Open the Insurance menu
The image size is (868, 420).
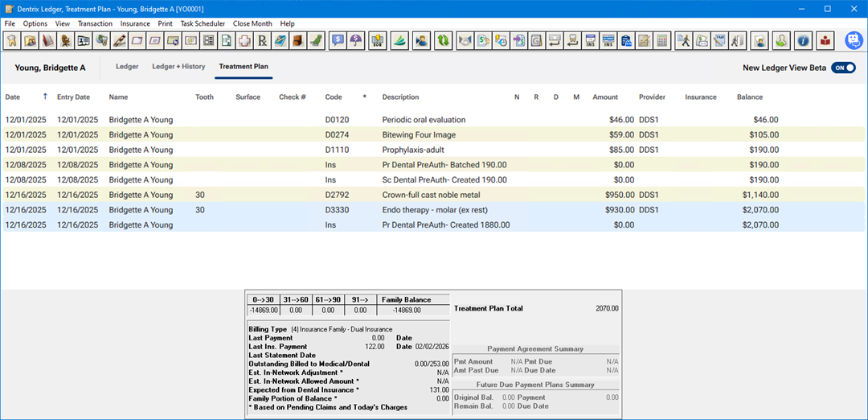(135, 23)
